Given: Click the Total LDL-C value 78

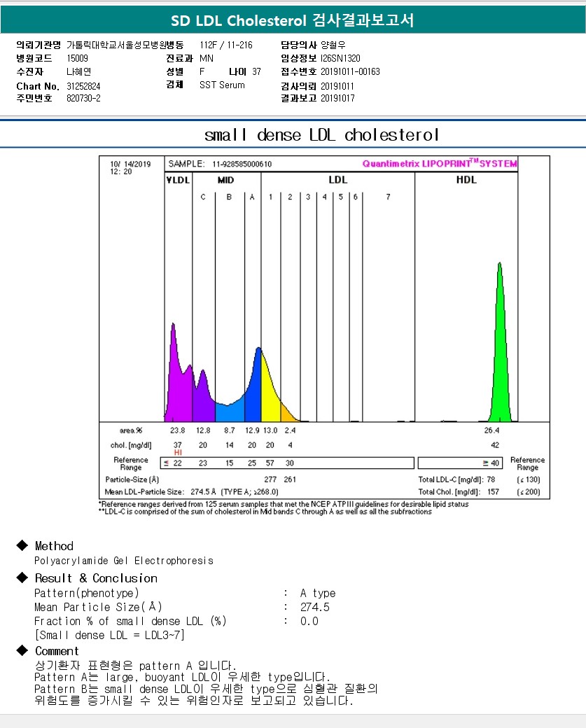Looking at the screenshot, I should point(491,479).
